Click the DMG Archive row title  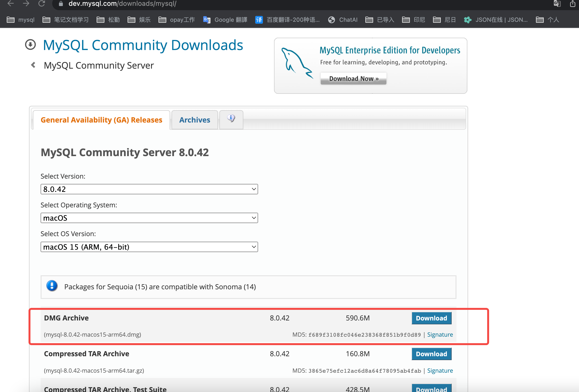pos(66,318)
